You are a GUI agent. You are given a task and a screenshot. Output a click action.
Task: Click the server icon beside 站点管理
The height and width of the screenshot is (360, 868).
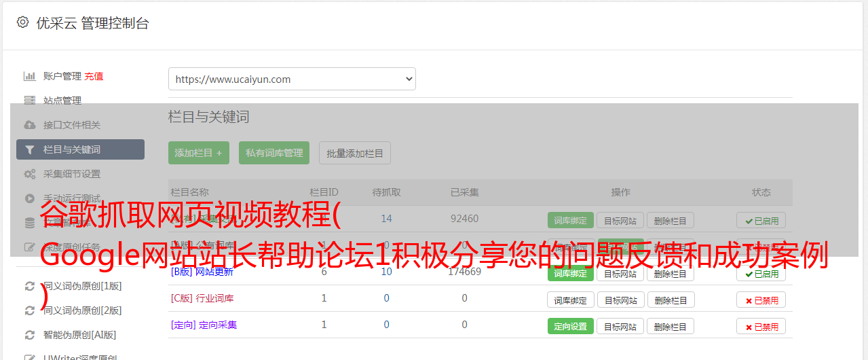coord(29,101)
